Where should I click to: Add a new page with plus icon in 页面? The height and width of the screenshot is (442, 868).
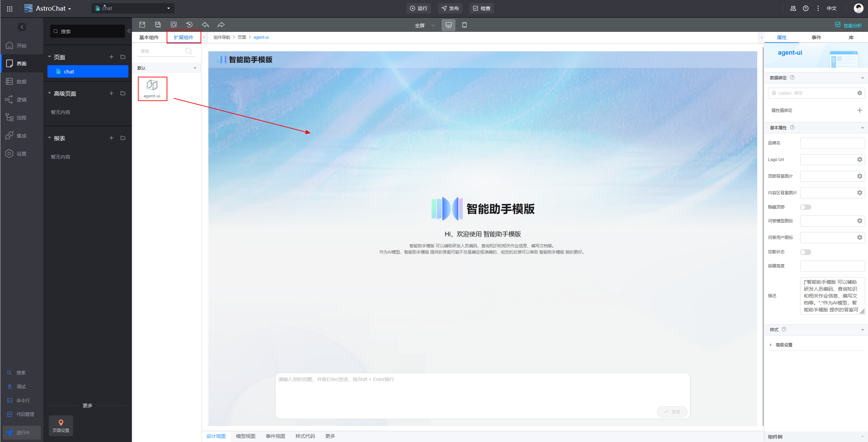pyautogui.click(x=111, y=57)
